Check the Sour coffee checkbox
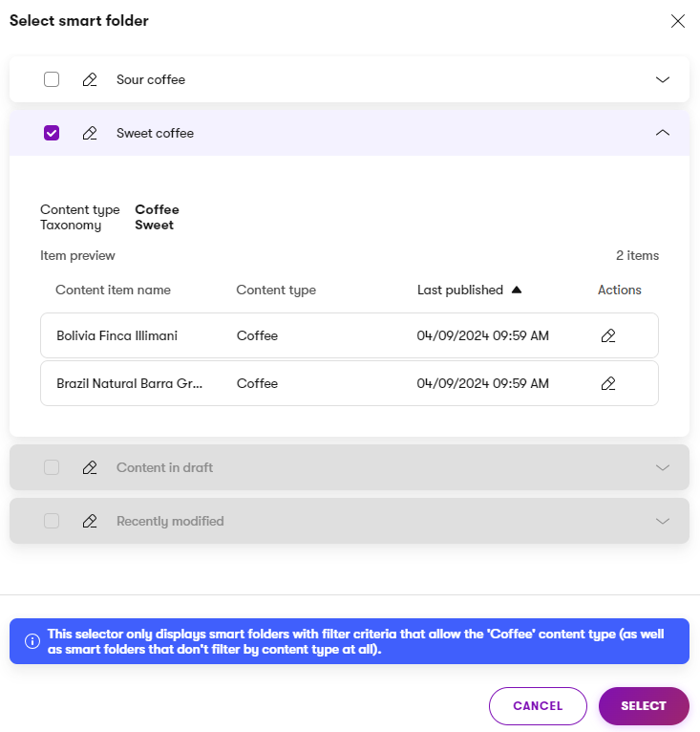The height and width of the screenshot is (732, 700). [x=52, y=80]
